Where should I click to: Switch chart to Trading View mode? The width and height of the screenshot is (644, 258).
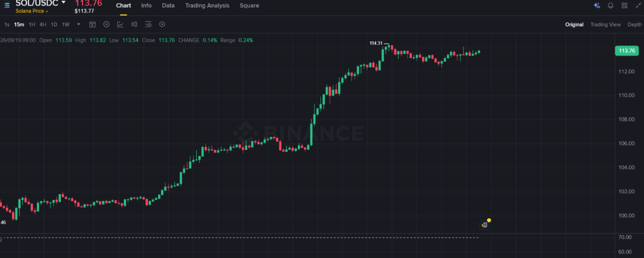coord(605,25)
